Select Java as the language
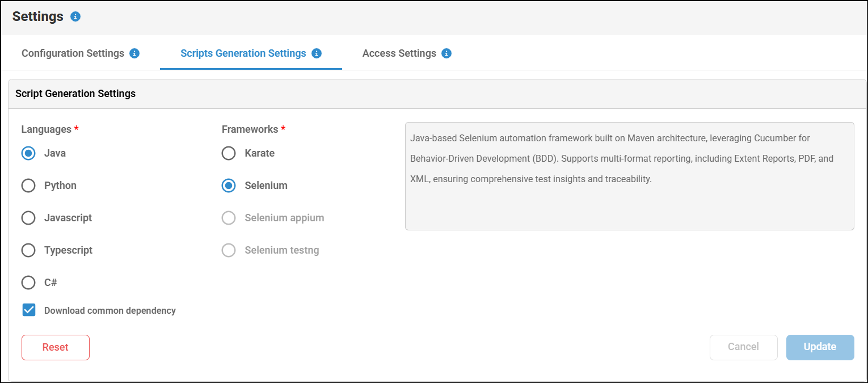This screenshot has height=383, width=868. tap(28, 153)
